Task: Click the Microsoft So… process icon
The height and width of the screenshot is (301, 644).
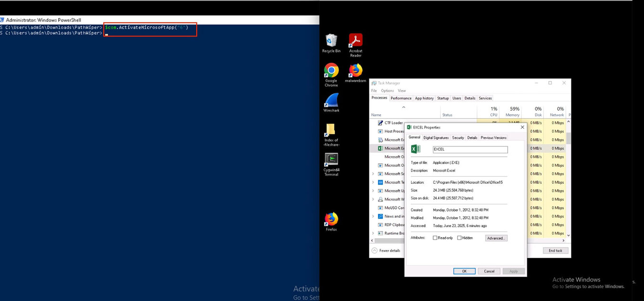Action: pyautogui.click(x=380, y=174)
